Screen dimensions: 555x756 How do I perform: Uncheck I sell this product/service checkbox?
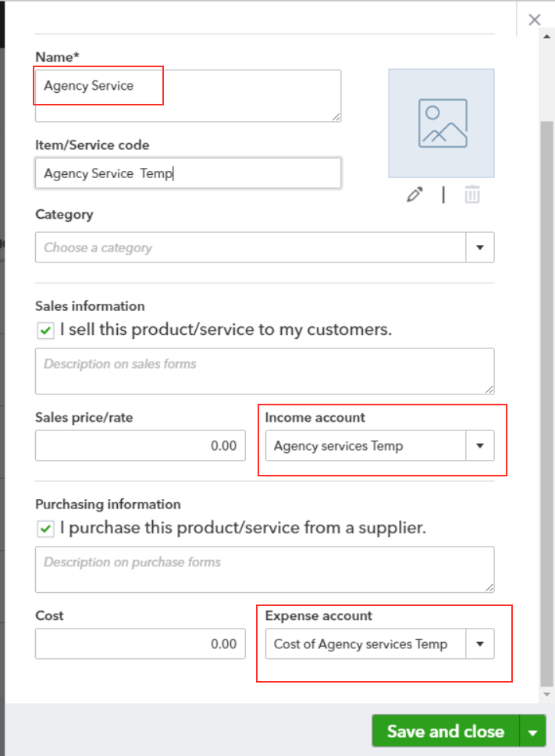[x=45, y=331]
